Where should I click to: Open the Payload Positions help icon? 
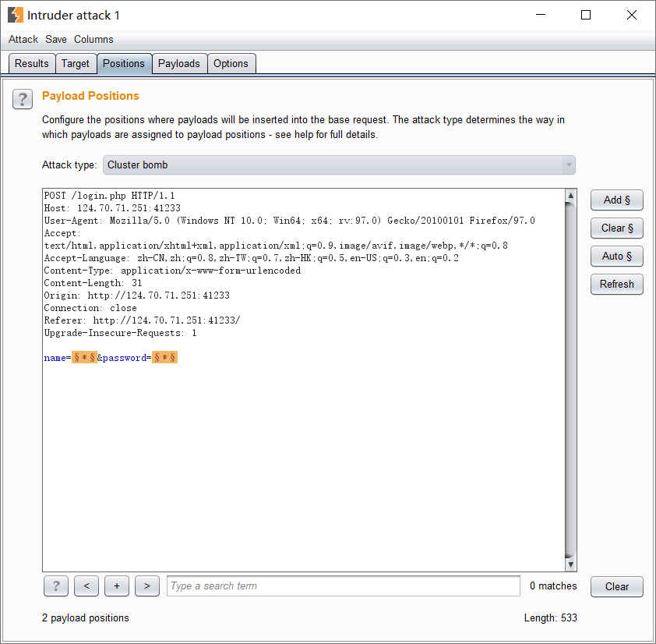pyautogui.click(x=23, y=99)
